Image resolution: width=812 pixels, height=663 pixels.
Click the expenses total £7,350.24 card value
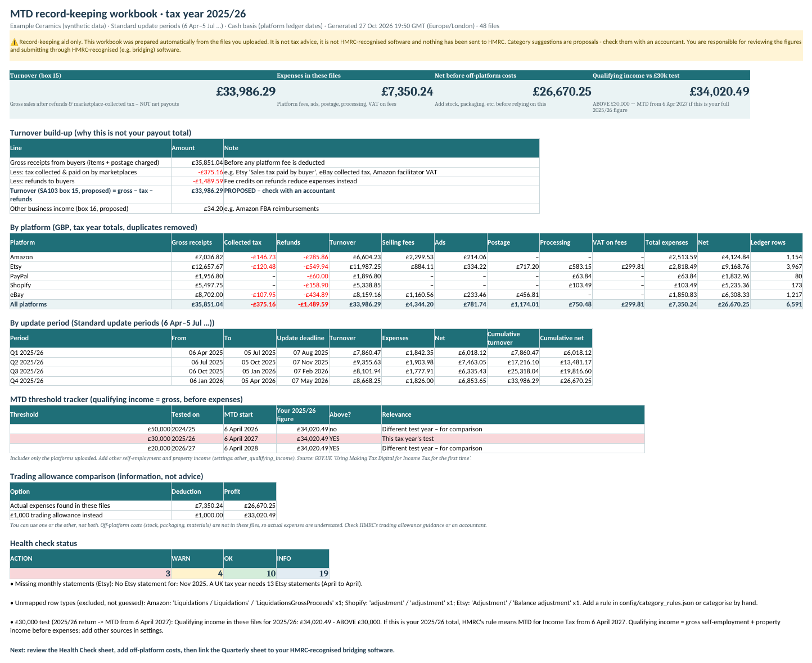pyautogui.click(x=407, y=91)
